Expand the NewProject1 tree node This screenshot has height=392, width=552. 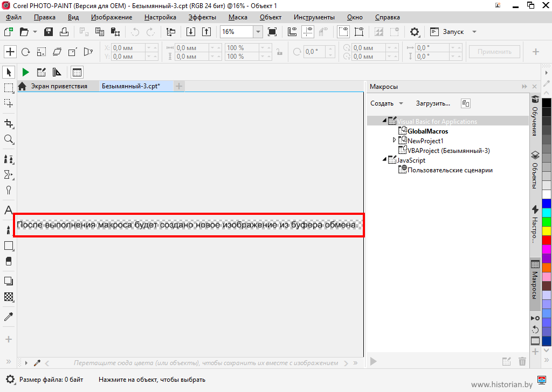point(395,141)
